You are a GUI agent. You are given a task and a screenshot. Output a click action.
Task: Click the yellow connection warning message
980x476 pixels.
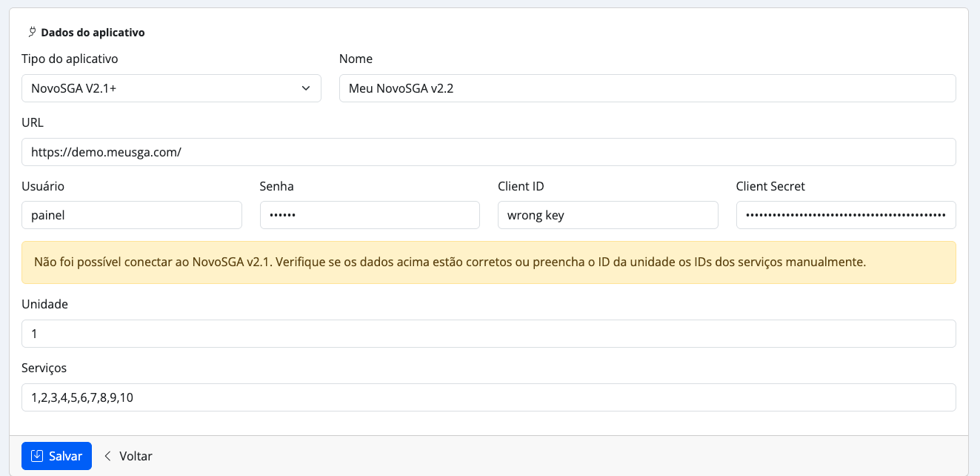(488, 262)
